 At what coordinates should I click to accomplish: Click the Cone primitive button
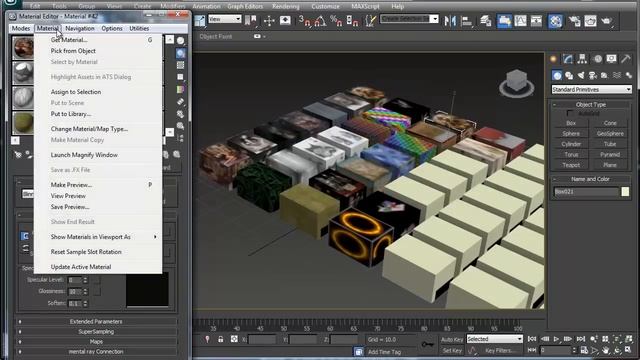(610, 123)
